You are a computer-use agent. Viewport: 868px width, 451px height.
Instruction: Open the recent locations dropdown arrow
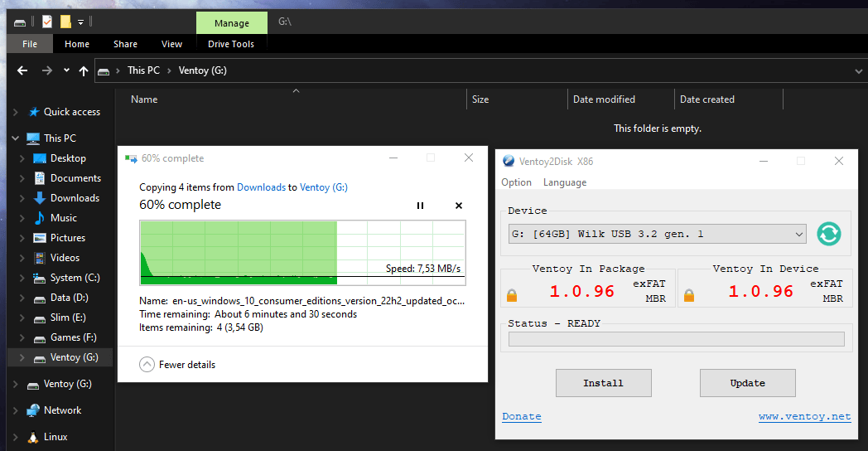click(66, 71)
